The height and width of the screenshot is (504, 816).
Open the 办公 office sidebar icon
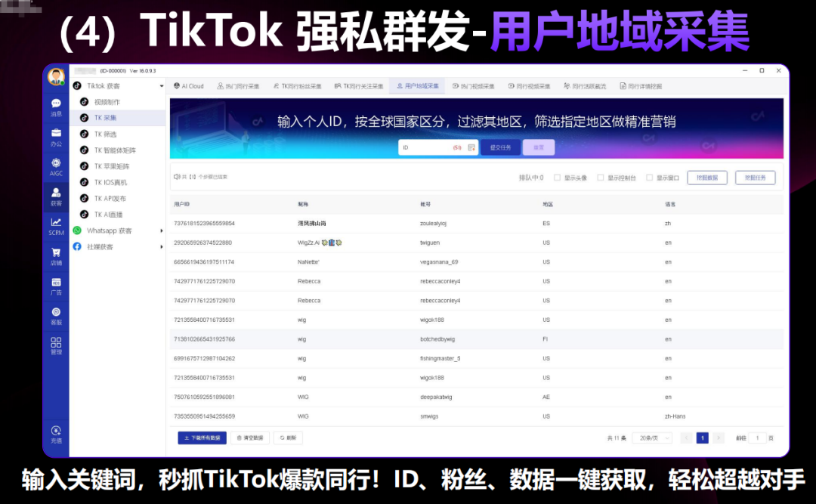56,138
